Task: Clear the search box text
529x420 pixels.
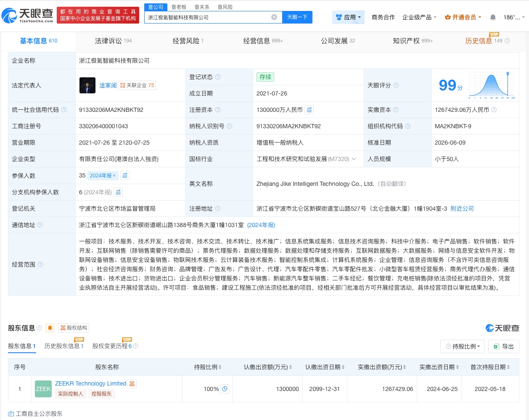Action: pyautogui.click(x=274, y=17)
